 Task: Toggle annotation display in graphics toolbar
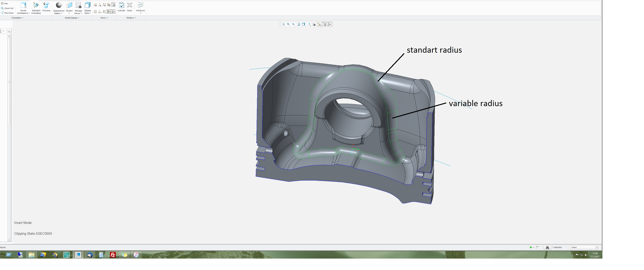[x=324, y=24]
